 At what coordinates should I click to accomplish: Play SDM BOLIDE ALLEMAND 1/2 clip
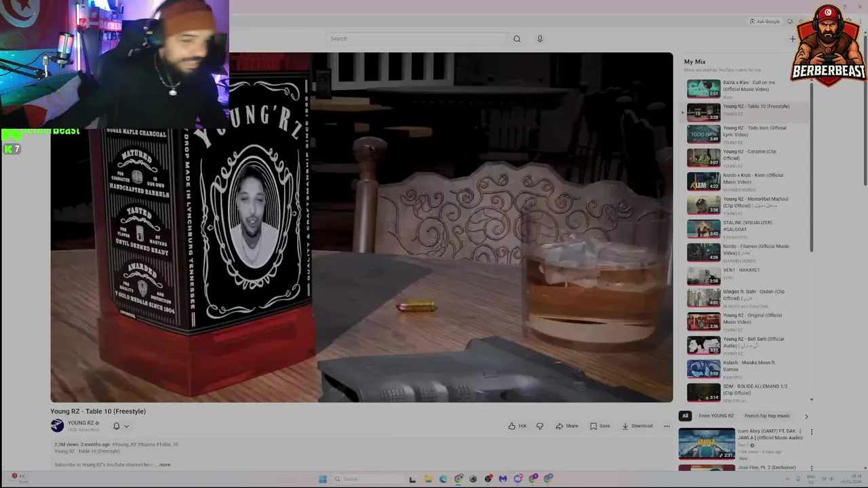point(747,392)
